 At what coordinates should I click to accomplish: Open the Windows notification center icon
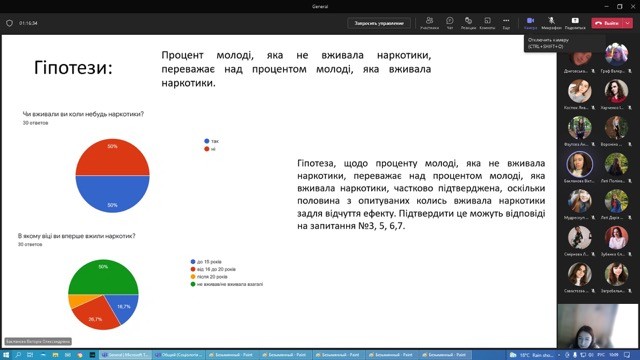point(627,355)
